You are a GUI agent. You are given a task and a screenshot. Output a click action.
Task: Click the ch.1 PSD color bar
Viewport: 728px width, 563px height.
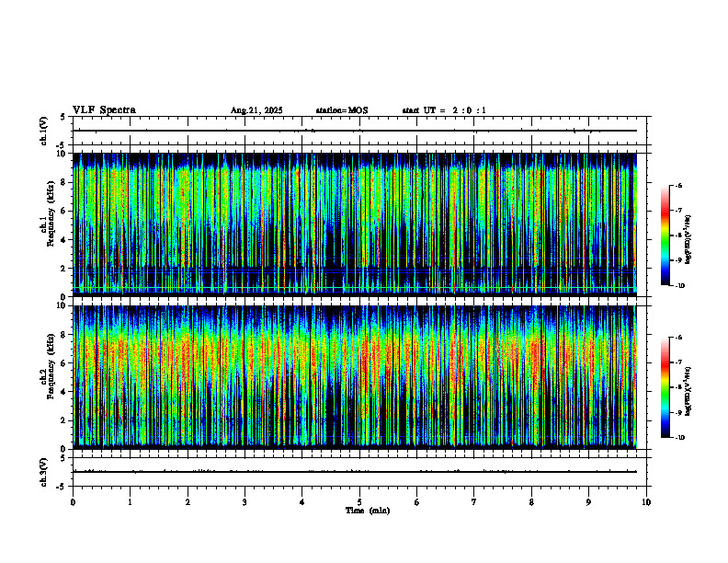click(665, 236)
